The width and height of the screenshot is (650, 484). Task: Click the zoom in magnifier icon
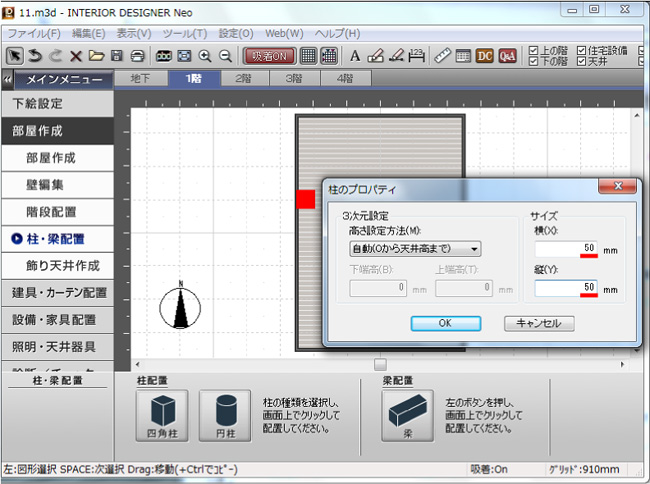[206, 56]
